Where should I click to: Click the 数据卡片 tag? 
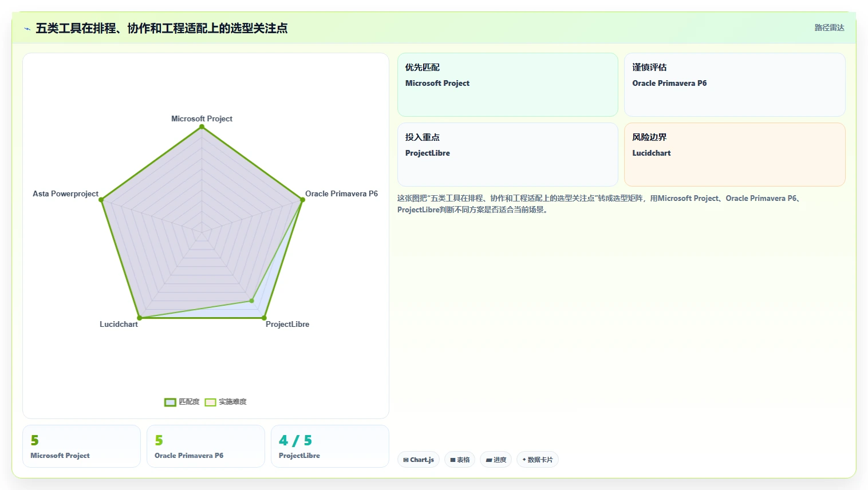coord(538,460)
